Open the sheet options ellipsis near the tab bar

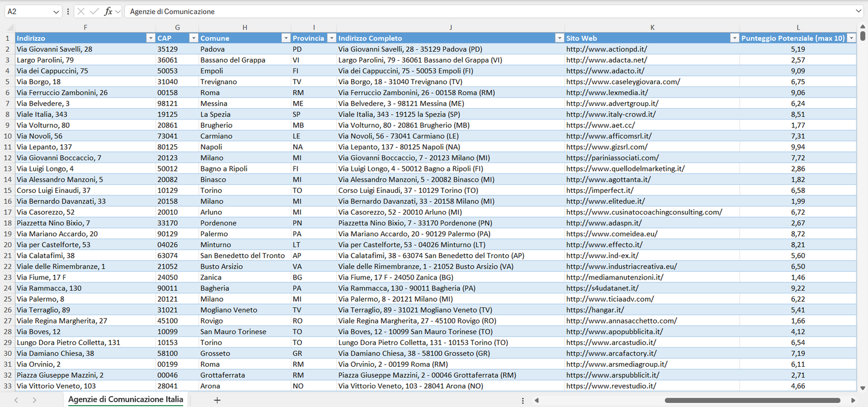[x=522, y=399]
